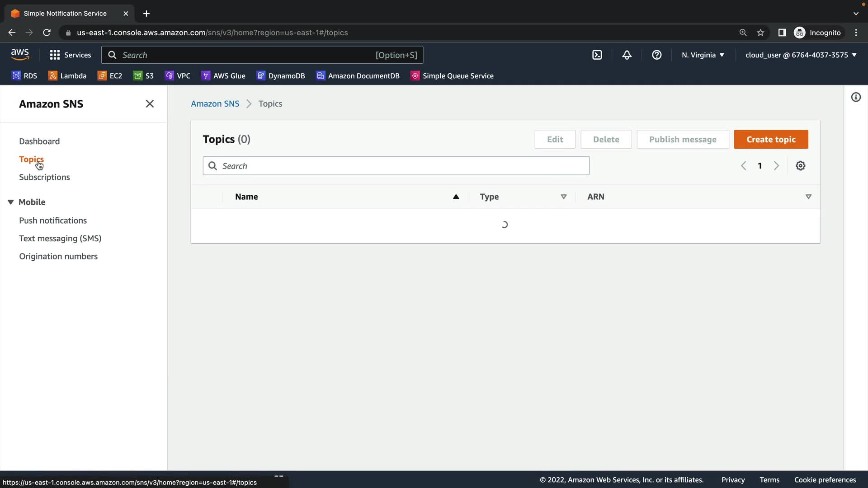The image size is (868, 488).
Task: Go to next page arrow
Action: (776, 166)
